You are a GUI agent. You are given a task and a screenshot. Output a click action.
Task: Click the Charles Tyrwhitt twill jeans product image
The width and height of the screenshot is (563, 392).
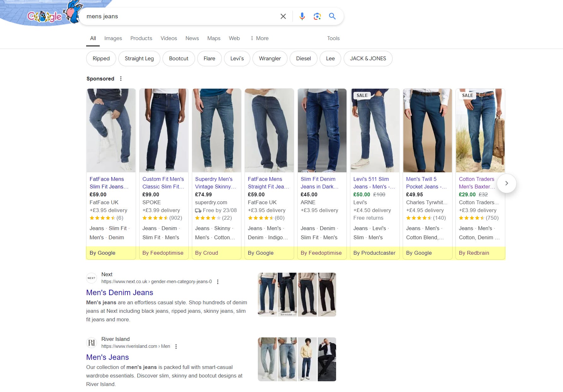click(x=428, y=130)
